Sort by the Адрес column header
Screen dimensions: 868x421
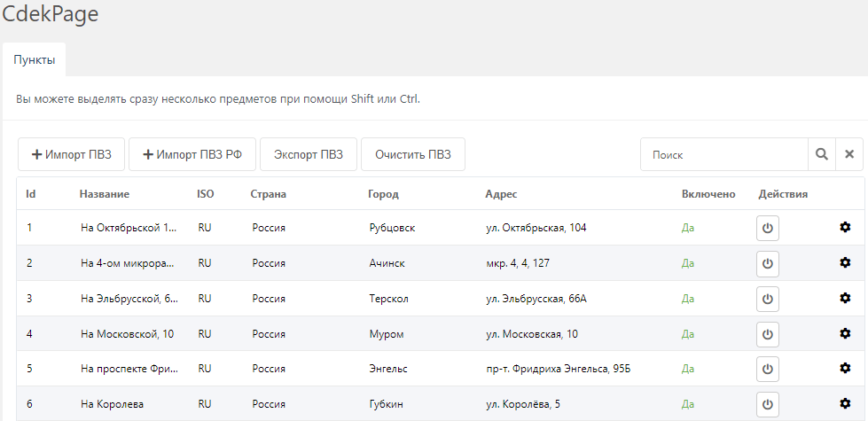(502, 194)
